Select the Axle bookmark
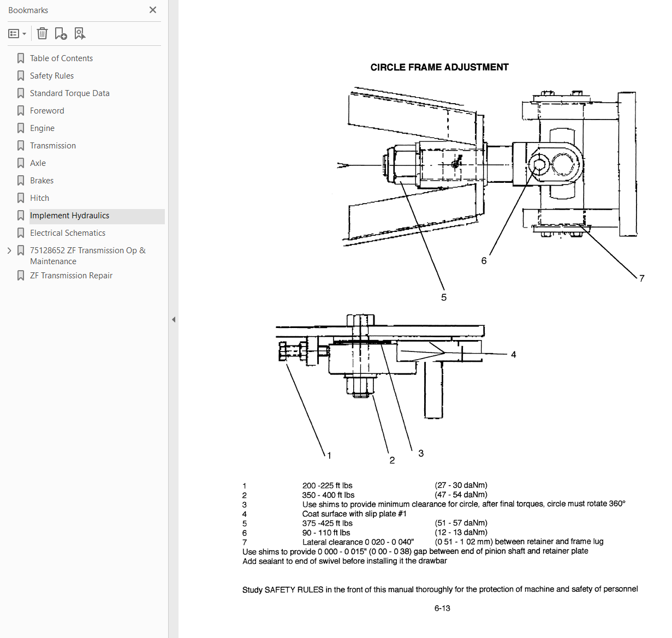The height and width of the screenshot is (638, 672). point(38,163)
